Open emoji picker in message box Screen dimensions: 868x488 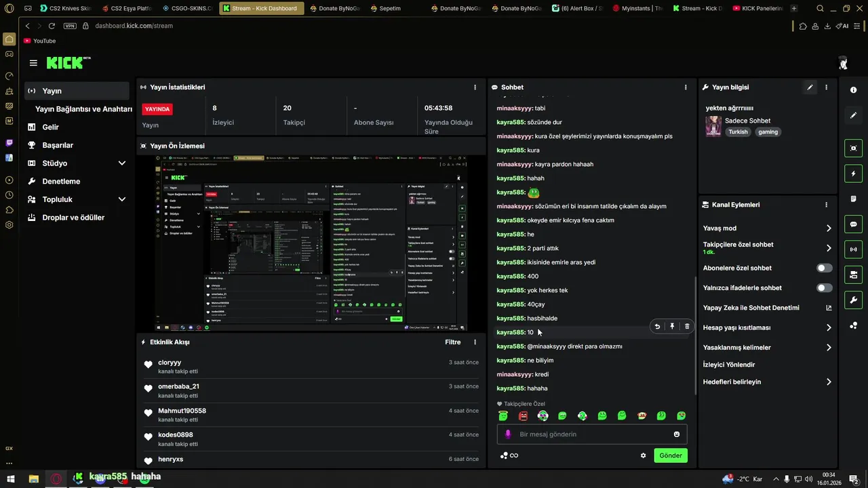click(x=677, y=434)
